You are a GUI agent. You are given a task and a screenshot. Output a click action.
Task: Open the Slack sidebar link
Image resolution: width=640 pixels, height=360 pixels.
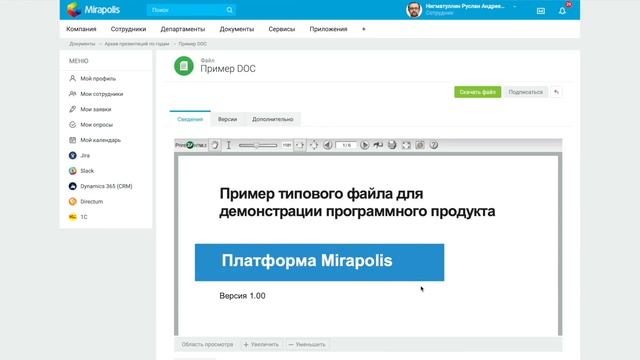(x=87, y=171)
